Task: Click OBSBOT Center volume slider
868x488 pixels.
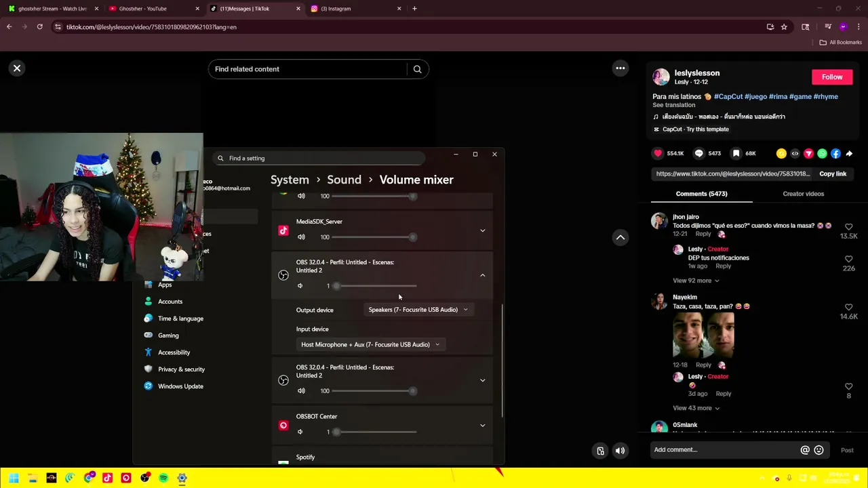Action: tap(374, 432)
